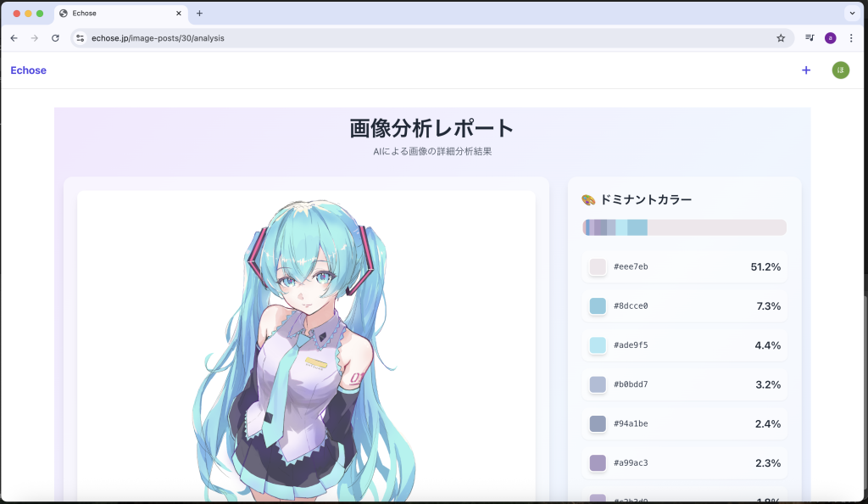This screenshot has width=868, height=504.
Task: Open Chrome's three-dot menu
Action: [850, 38]
